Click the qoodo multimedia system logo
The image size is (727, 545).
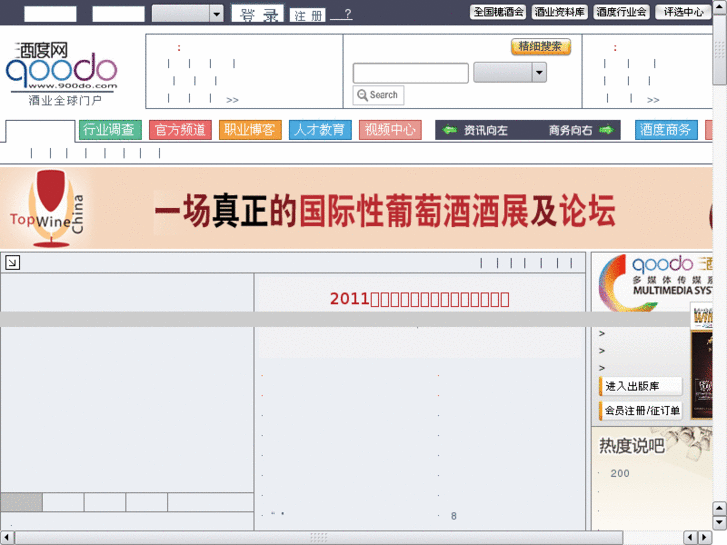pos(655,282)
